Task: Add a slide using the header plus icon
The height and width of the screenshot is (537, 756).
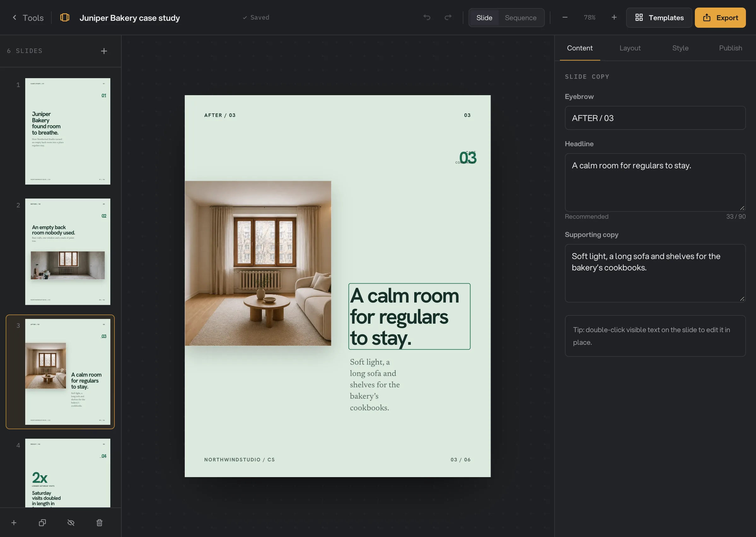Action: pyautogui.click(x=104, y=51)
